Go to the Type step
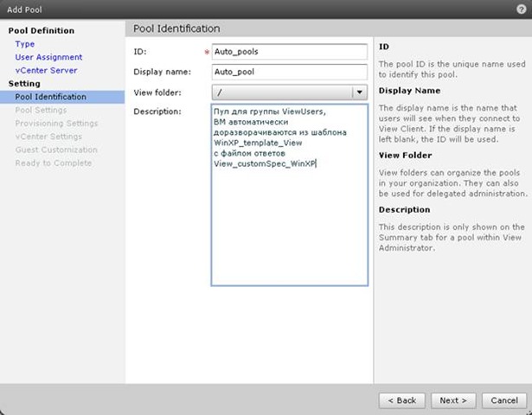The height and width of the screenshot is (415, 532). tap(25, 44)
